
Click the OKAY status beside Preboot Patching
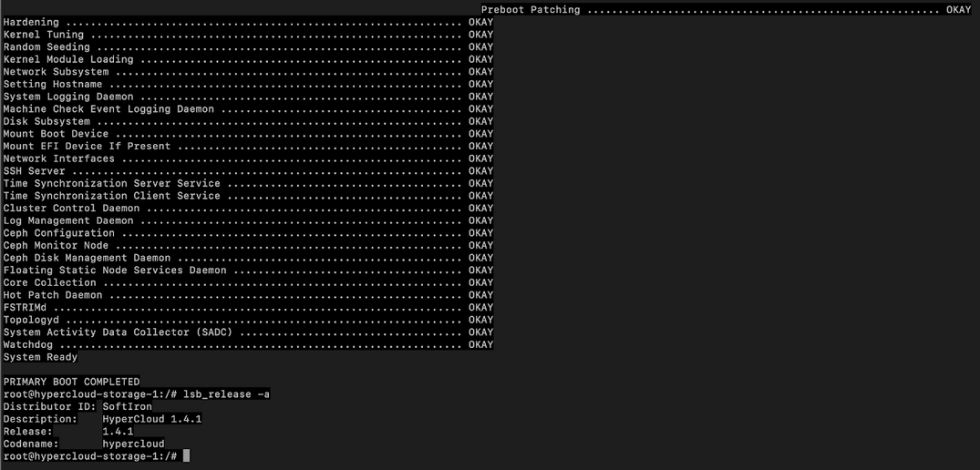coord(958,10)
